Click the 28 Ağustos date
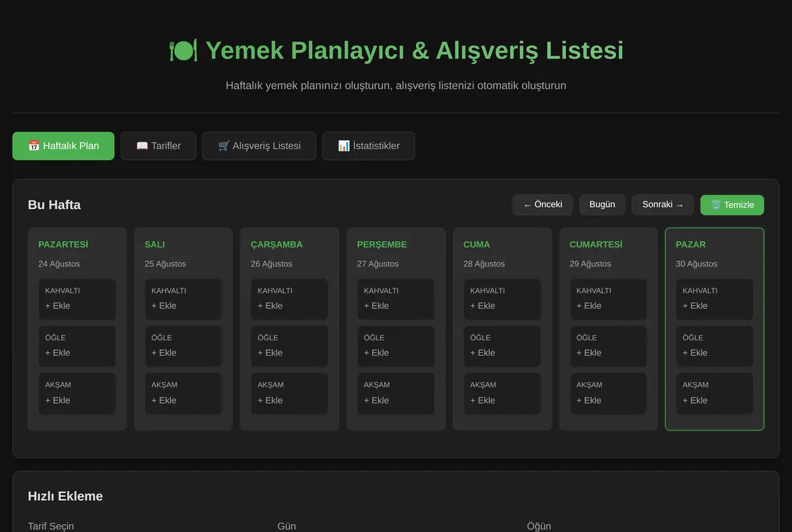This screenshot has height=532, width=792. click(484, 264)
